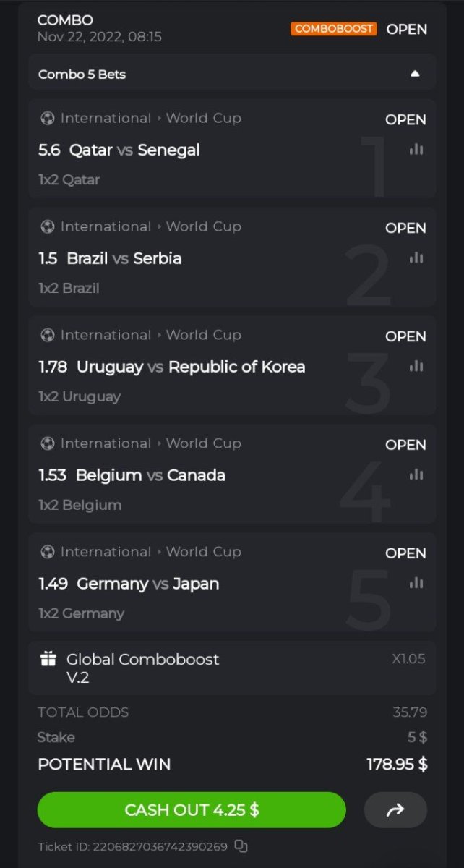464x868 pixels.
Task: View stats icon for Uruguay vs Korea
Action: click(416, 367)
